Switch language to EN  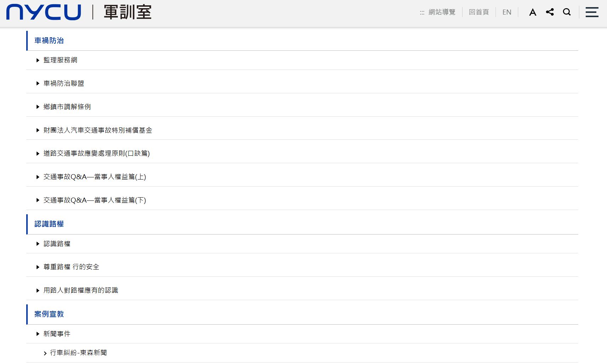pyautogui.click(x=507, y=12)
